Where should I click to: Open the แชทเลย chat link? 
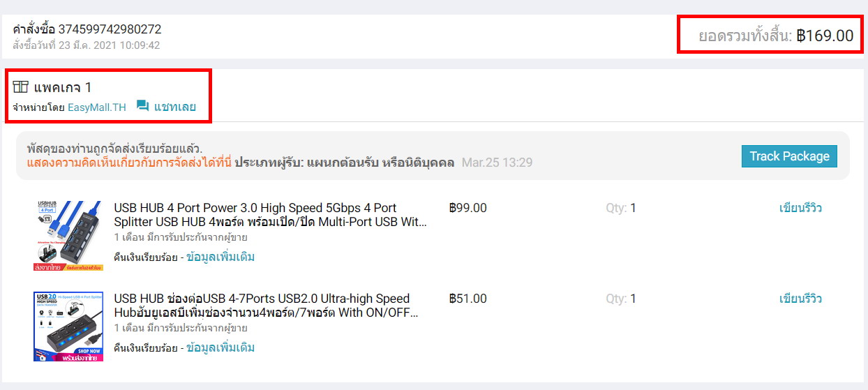174,107
